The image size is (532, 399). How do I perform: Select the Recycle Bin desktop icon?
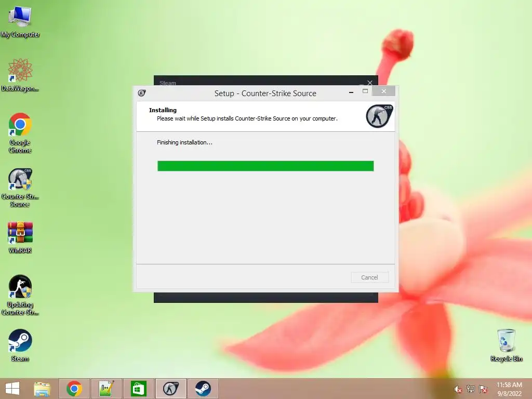click(506, 345)
